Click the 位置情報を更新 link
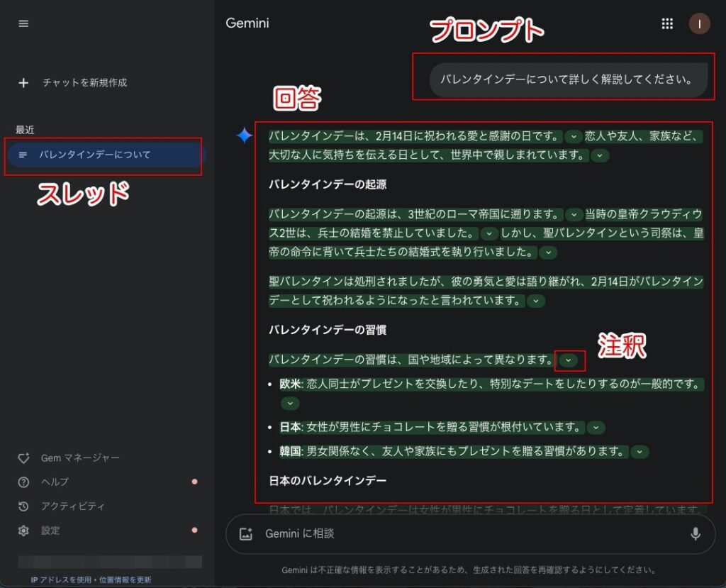The image size is (726, 588). coord(125,579)
